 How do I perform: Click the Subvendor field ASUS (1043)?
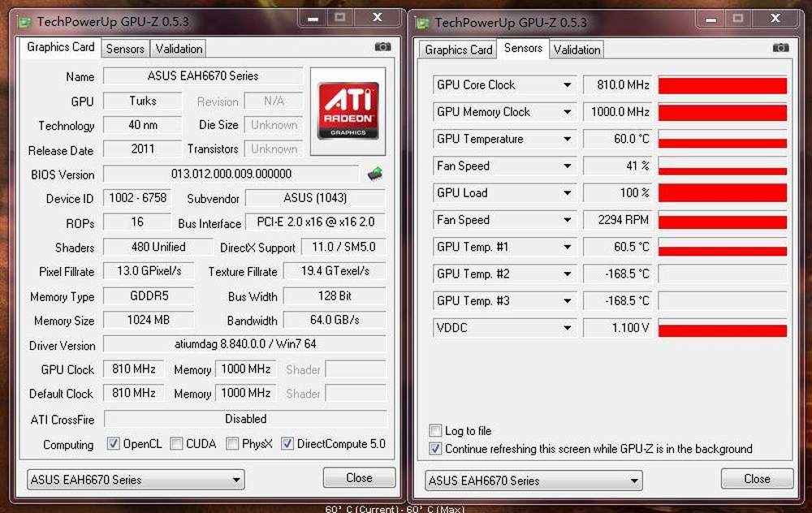[x=315, y=198]
